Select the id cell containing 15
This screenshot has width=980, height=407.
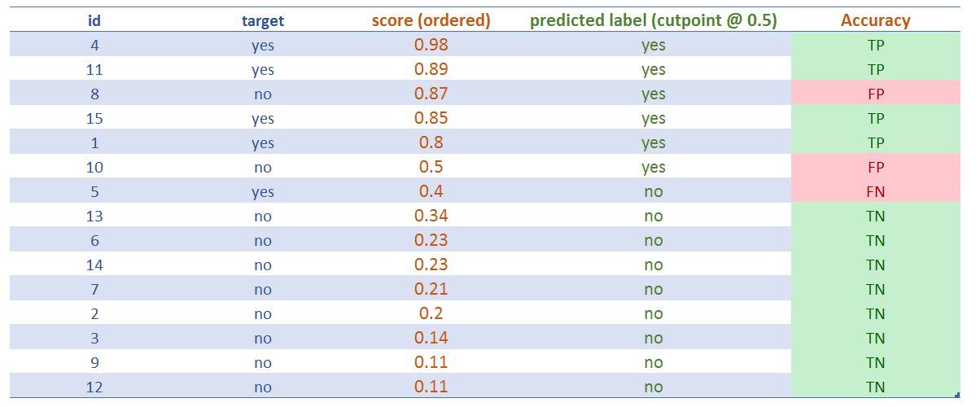(94, 118)
